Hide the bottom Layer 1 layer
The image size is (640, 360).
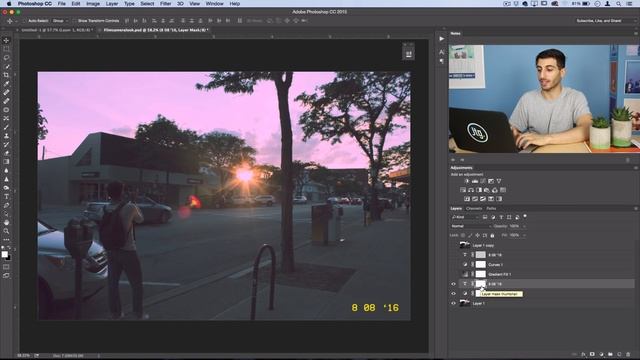453,303
